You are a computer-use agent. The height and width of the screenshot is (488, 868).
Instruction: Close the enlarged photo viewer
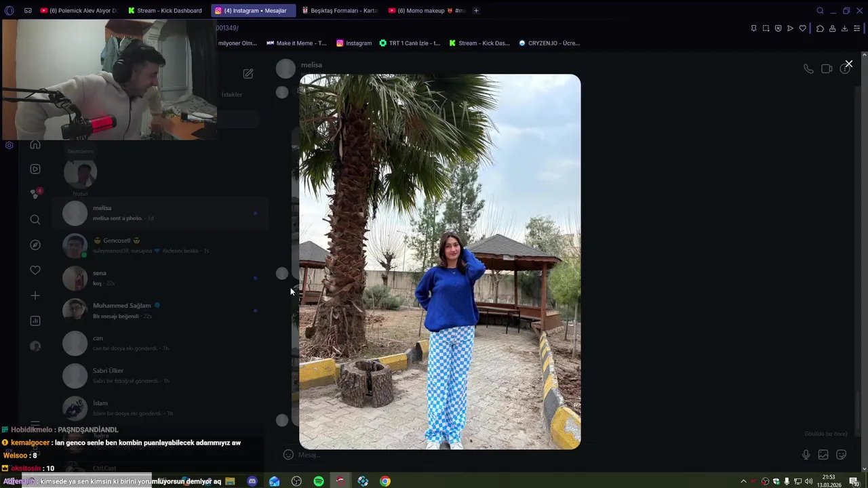tap(848, 64)
